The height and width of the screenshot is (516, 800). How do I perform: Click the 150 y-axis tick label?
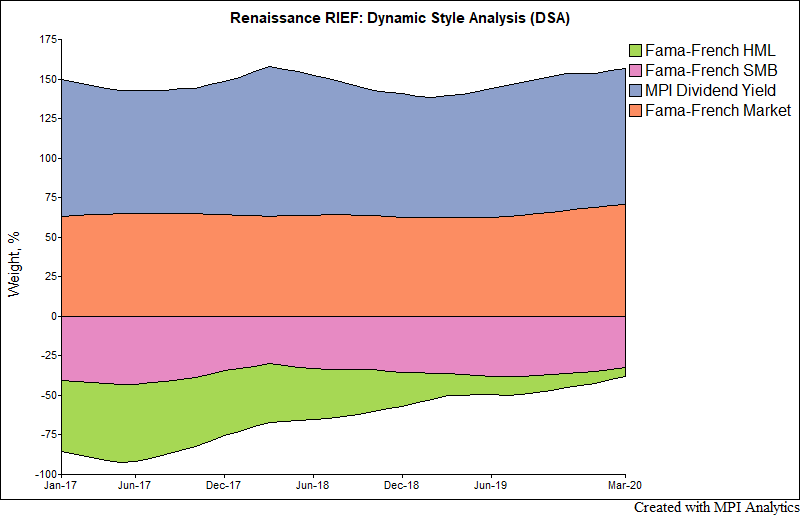click(47, 79)
